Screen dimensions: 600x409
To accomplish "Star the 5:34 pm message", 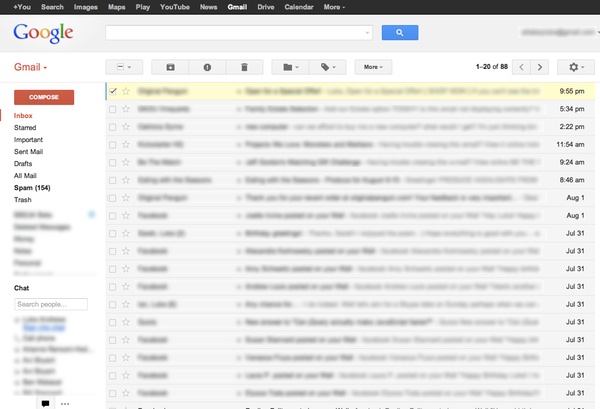I will 126,109.
